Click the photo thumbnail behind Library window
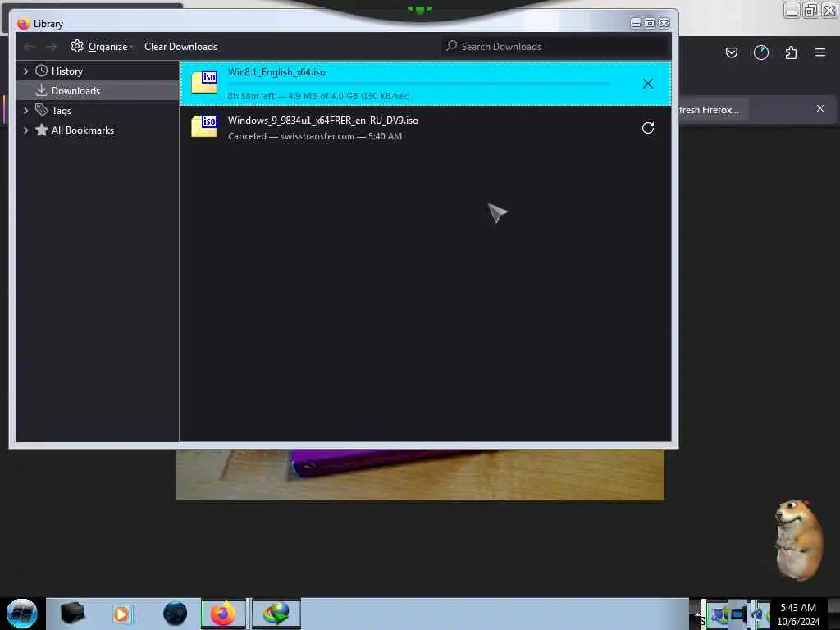The width and height of the screenshot is (840, 630). tap(420, 475)
